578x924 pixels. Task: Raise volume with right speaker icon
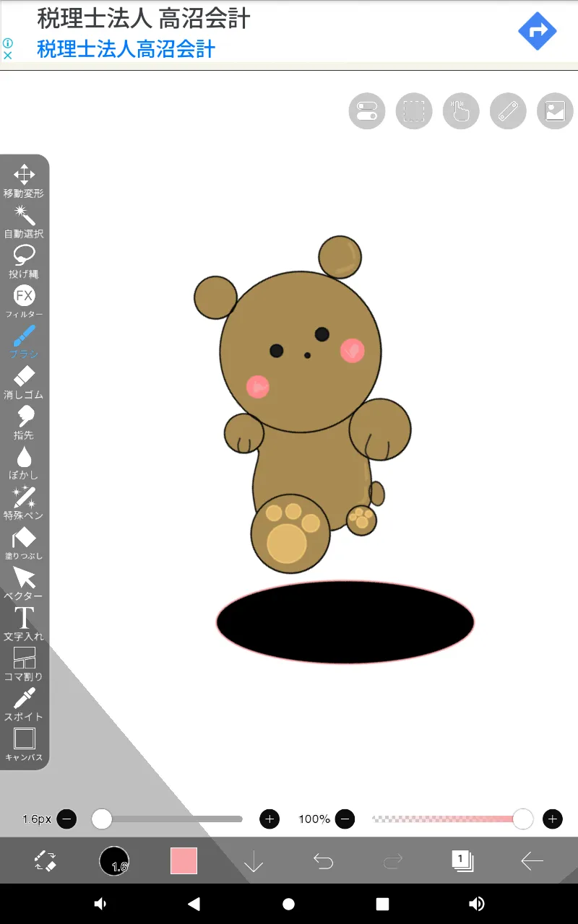tap(477, 904)
